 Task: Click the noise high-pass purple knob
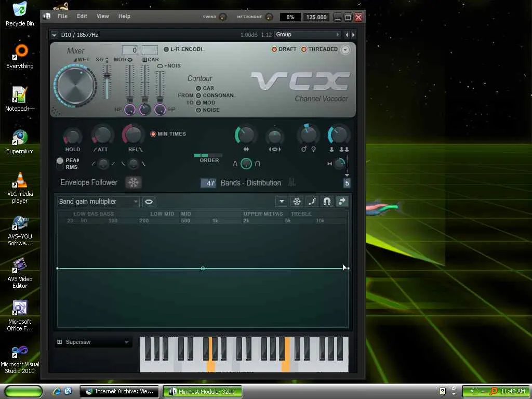click(x=160, y=110)
